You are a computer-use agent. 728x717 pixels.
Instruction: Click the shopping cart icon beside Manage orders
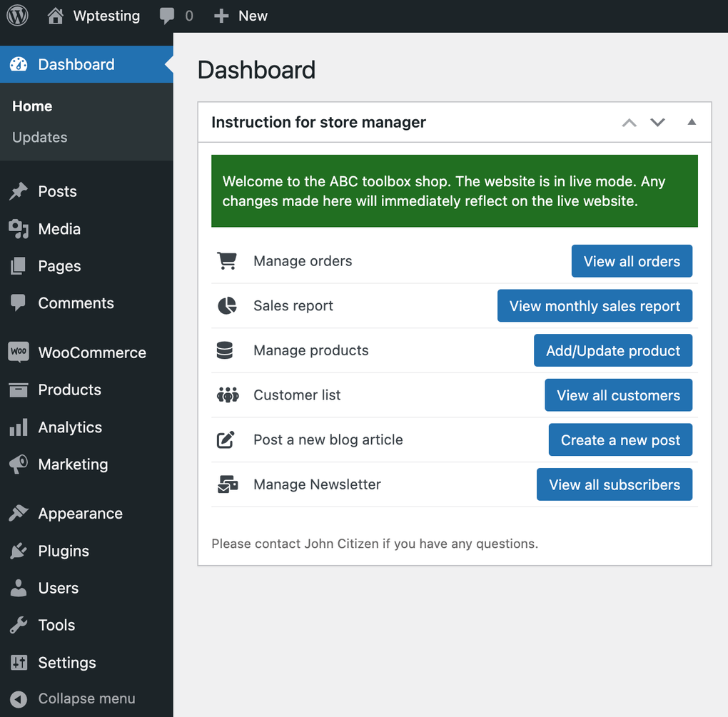[x=227, y=260]
